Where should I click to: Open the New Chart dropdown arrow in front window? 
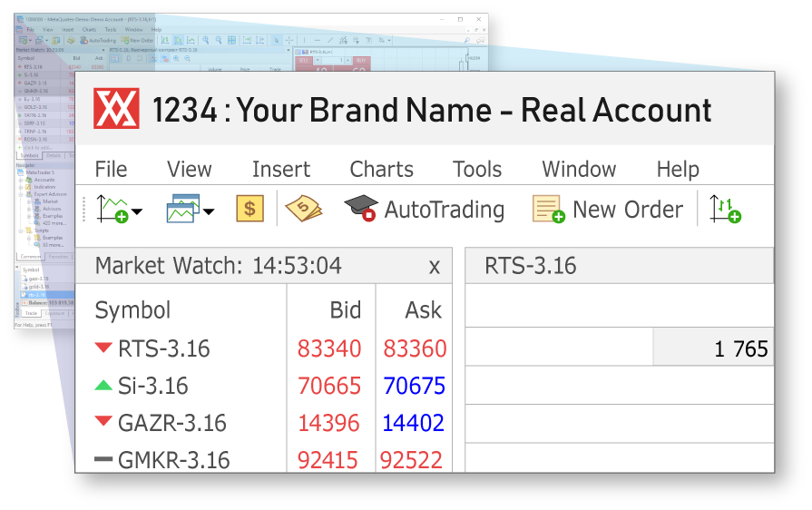pos(137,211)
